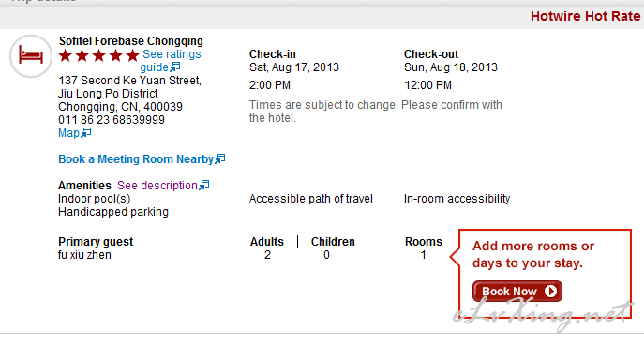Open the Map link
The image size is (644, 345).
pyautogui.click(x=69, y=133)
